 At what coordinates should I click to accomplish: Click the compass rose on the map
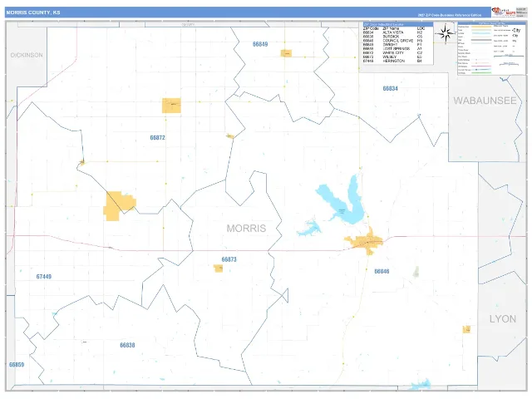(446, 33)
